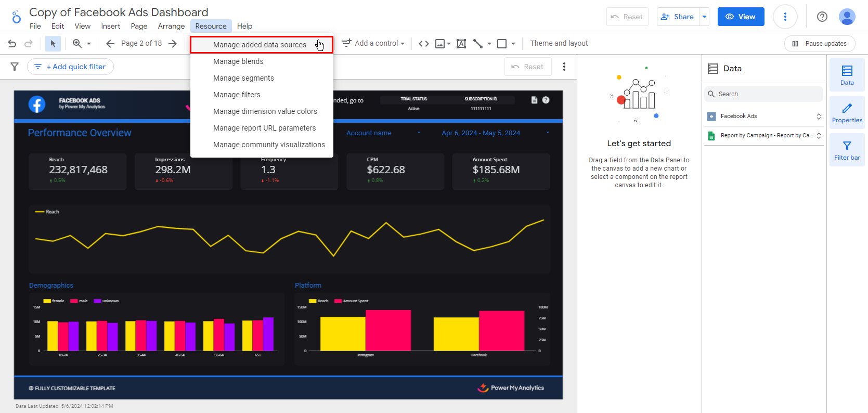Click the undo arrow icon
The width and height of the screenshot is (868, 413).
(x=12, y=44)
